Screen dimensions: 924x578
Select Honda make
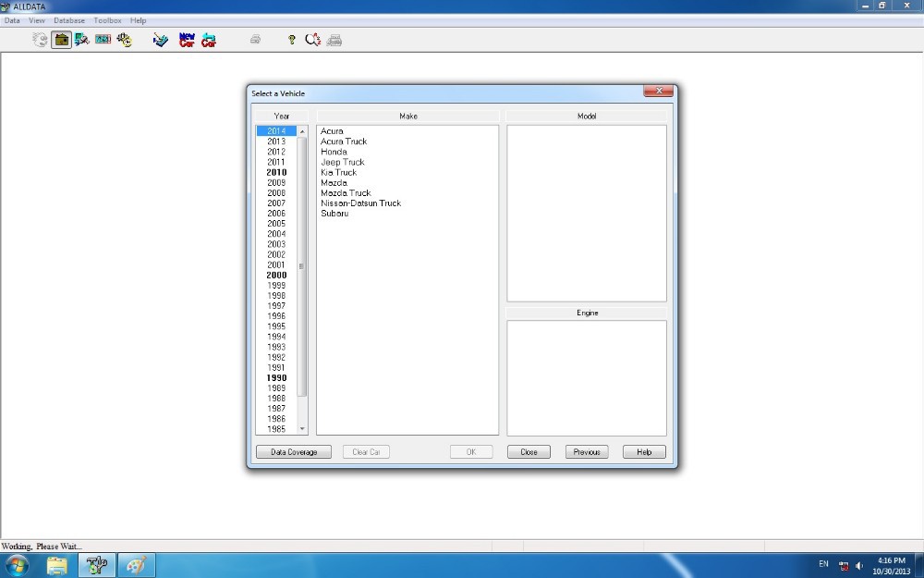coord(334,152)
